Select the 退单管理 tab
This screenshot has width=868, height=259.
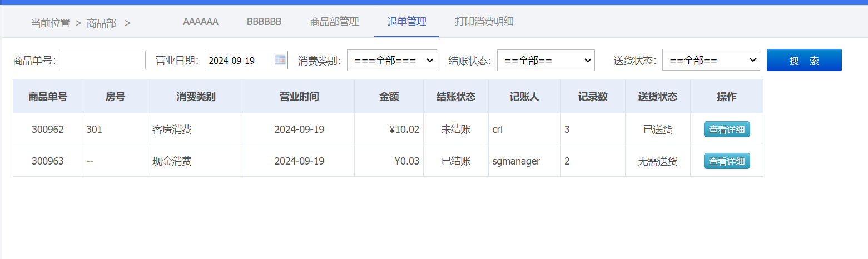[407, 22]
